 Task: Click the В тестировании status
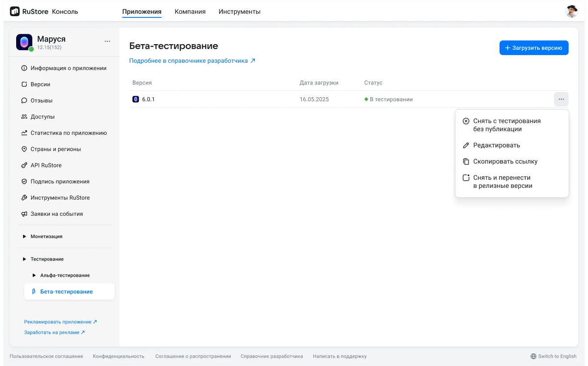click(x=389, y=99)
